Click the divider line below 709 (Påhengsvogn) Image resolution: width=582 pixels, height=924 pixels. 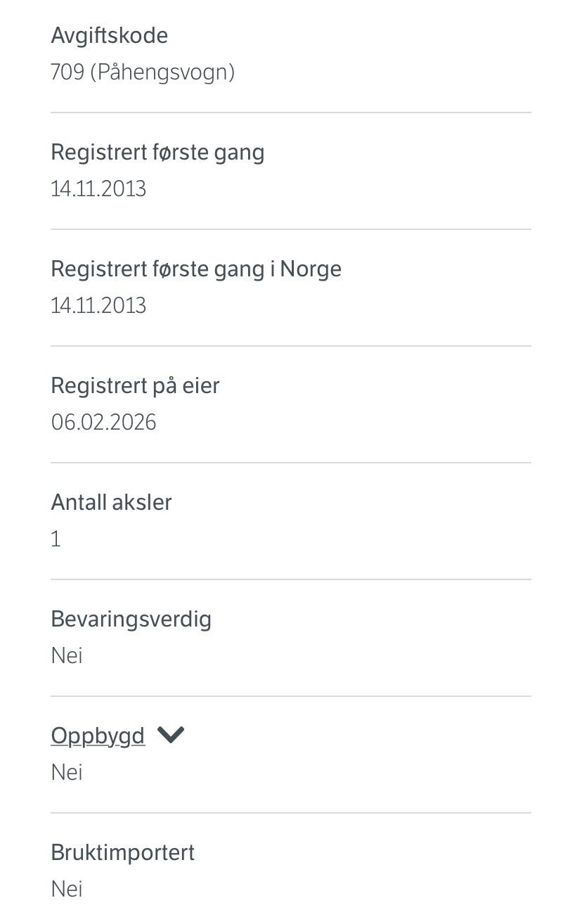[291, 113]
